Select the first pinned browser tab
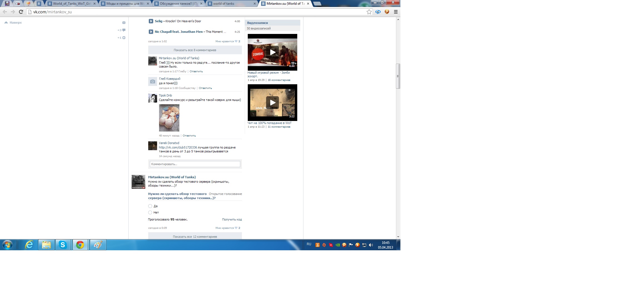This screenshot has width=644, height=302. (x=7, y=4)
